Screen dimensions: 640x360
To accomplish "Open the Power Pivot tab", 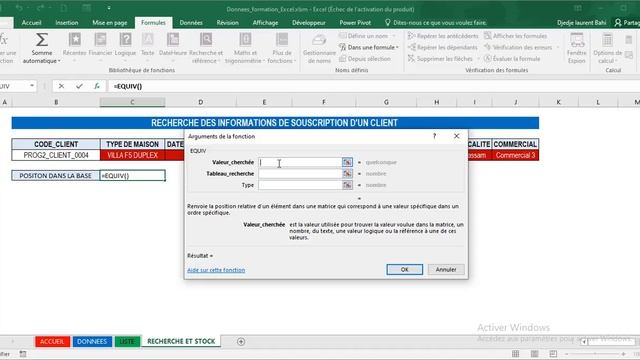I will (355, 23).
